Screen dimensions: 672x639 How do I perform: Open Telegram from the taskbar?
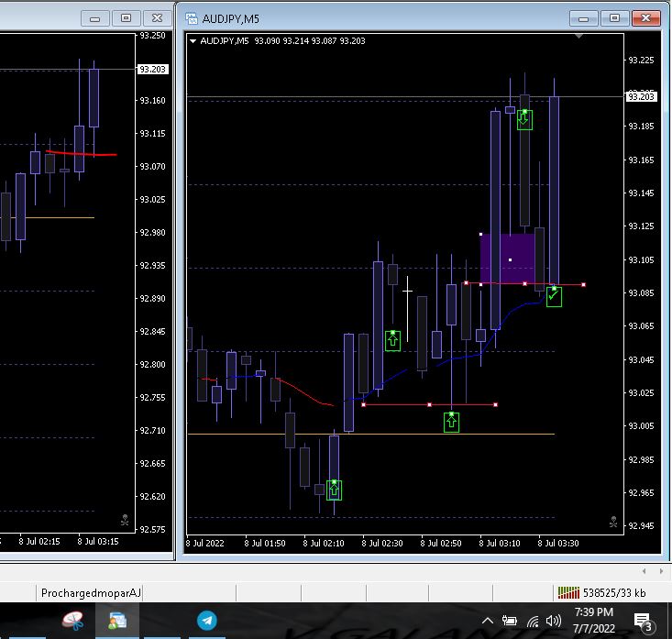[207, 621]
